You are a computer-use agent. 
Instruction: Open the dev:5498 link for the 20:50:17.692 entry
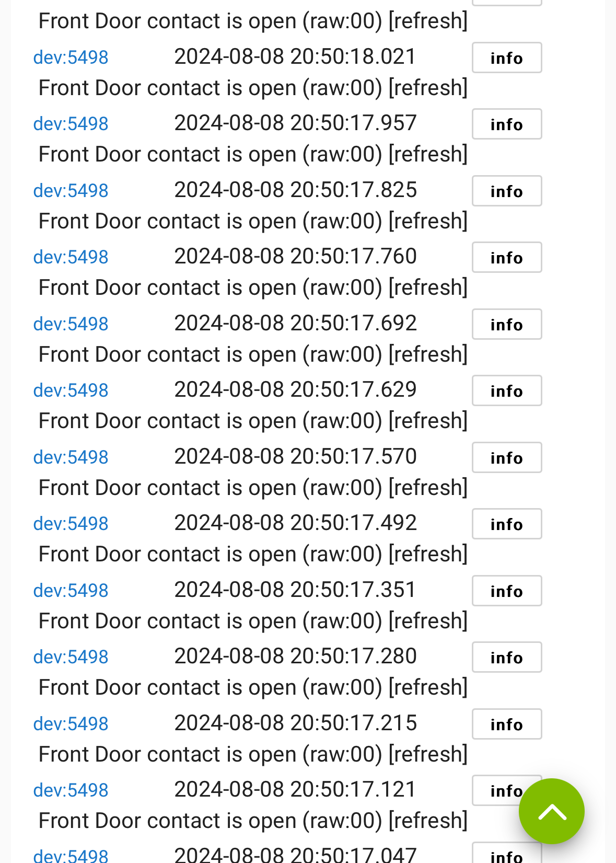[x=71, y=324]
